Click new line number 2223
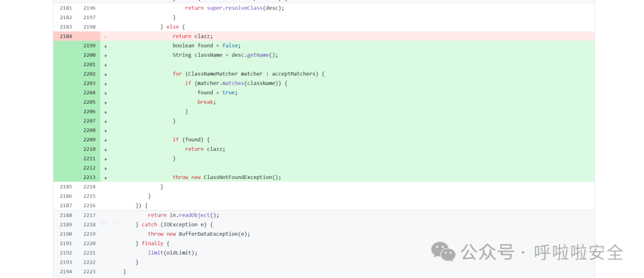Viewport: 644px width, 278px height. coord(89,271)
